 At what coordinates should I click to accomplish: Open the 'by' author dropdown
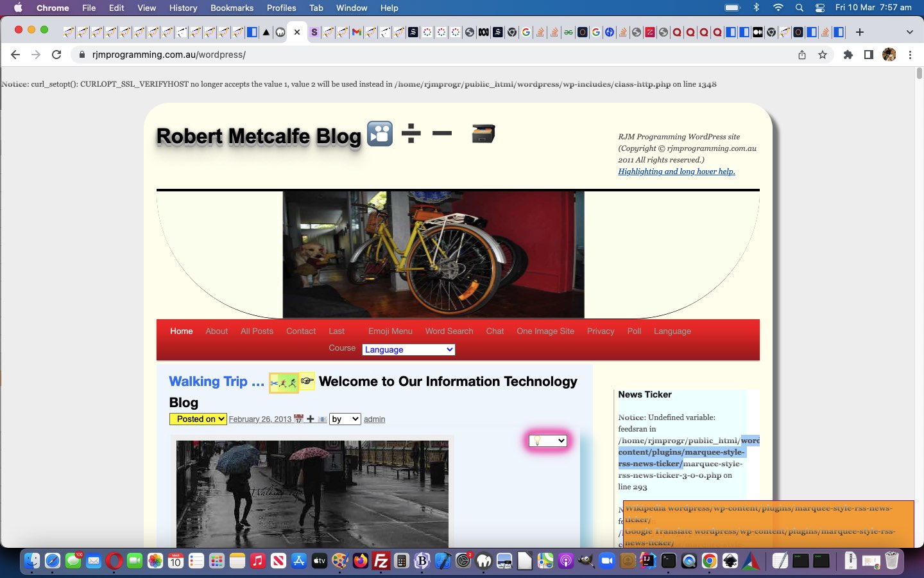coord(345,419)
